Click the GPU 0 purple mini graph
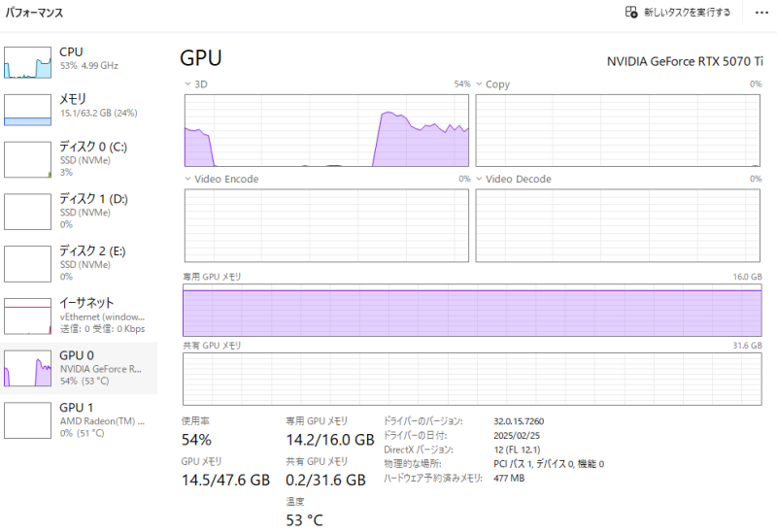Viewport: 777px width, 532px height. pos(27,368)
